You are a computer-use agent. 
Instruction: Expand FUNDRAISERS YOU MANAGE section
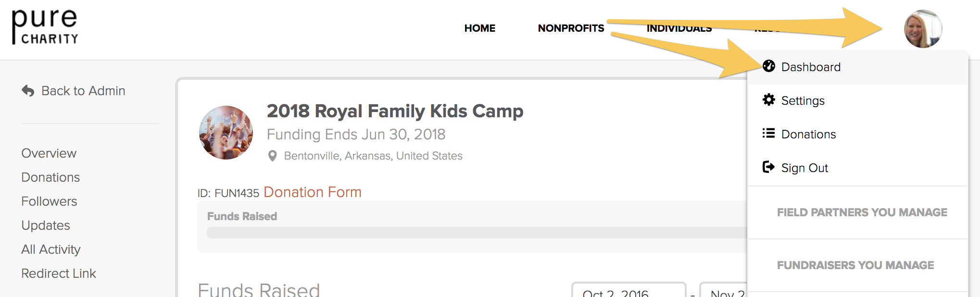point(855,265)
